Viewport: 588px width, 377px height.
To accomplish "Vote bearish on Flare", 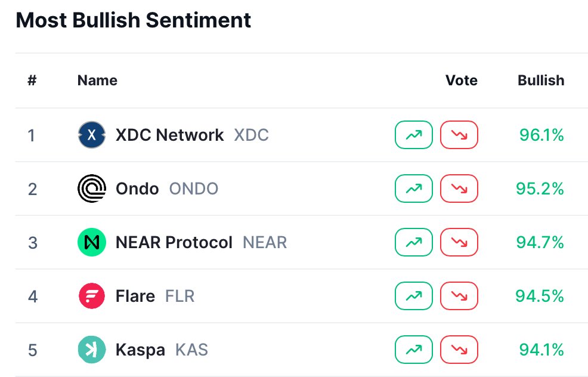I will (459, 296).
